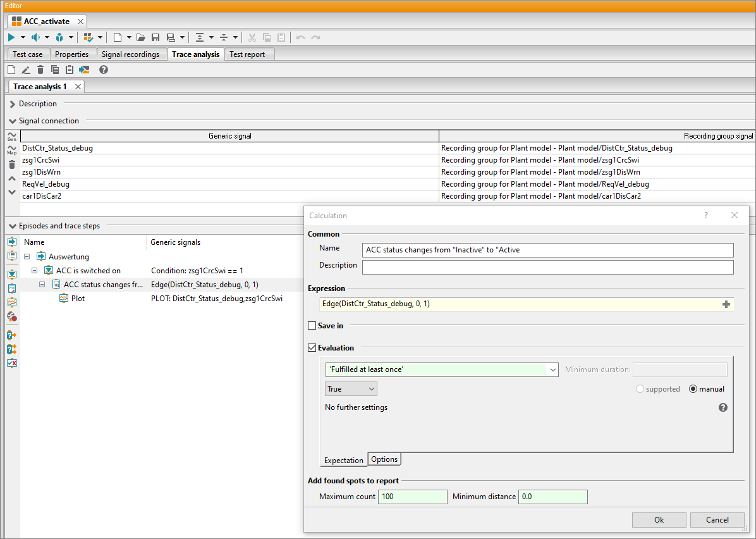The image size is (756, 539).
Task: Click the add trigger step icon in the sidebar
Action: point(12,274)
